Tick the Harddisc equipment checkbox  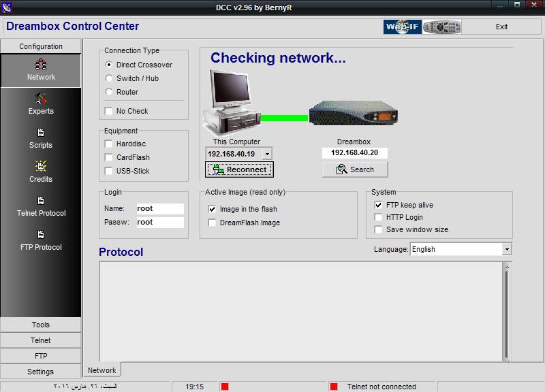109,144
